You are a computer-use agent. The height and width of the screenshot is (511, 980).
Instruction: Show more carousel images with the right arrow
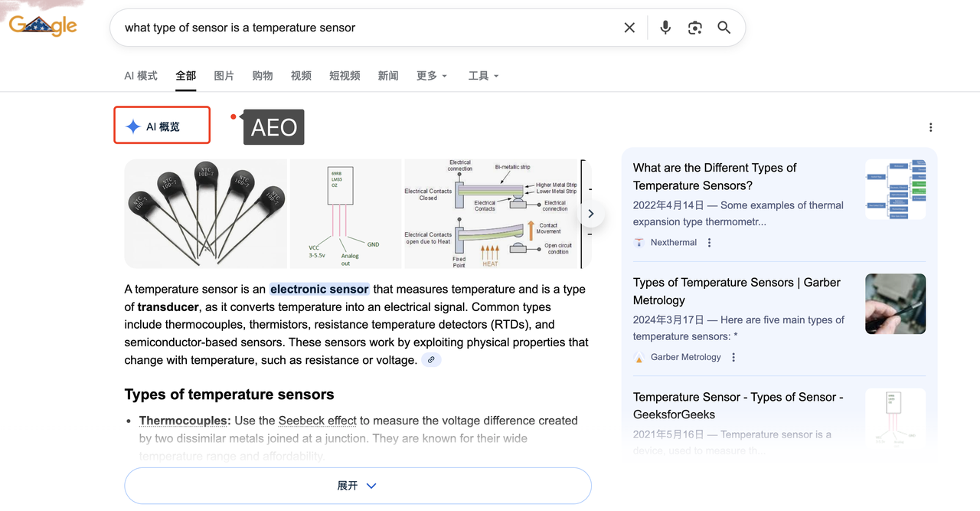pos(590,214)
